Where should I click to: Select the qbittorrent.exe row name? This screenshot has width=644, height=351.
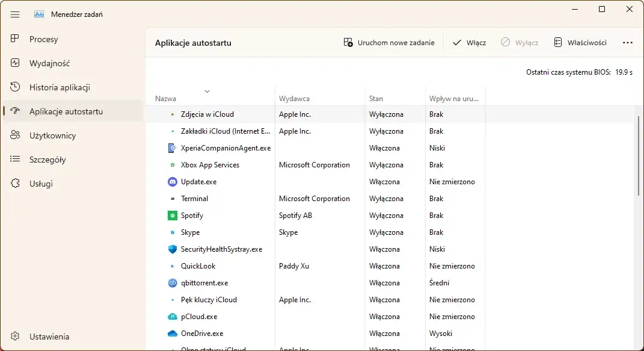click(204, 283)
